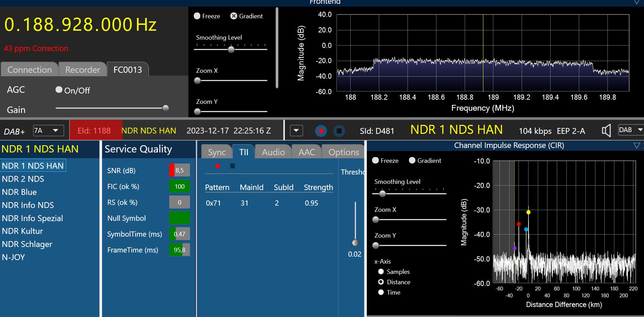Select the Time x-Axis option

coord(381,292)
